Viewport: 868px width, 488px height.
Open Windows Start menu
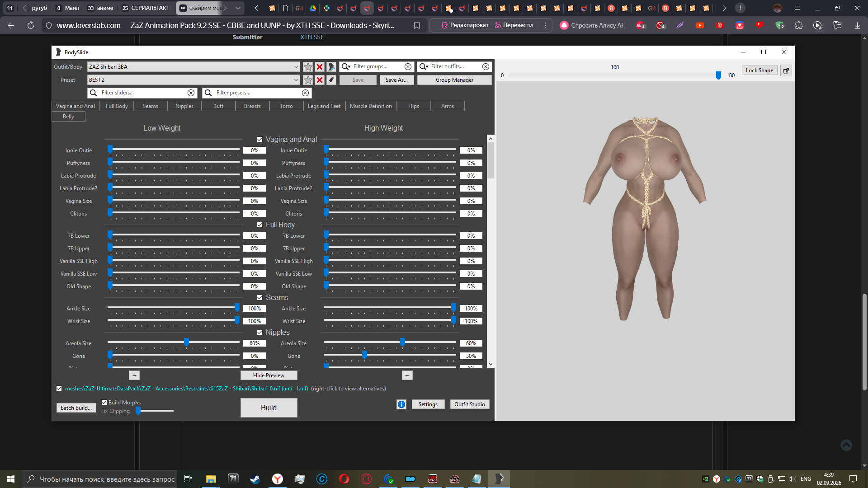[x=11, y=479]
